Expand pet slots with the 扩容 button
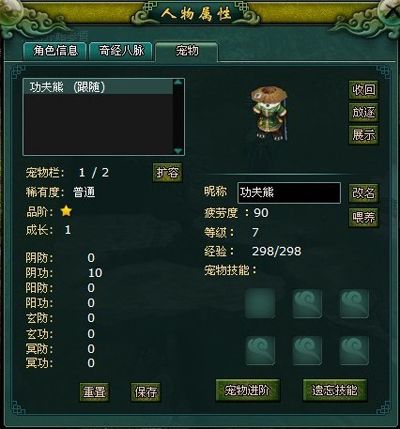 coord(167,172)
